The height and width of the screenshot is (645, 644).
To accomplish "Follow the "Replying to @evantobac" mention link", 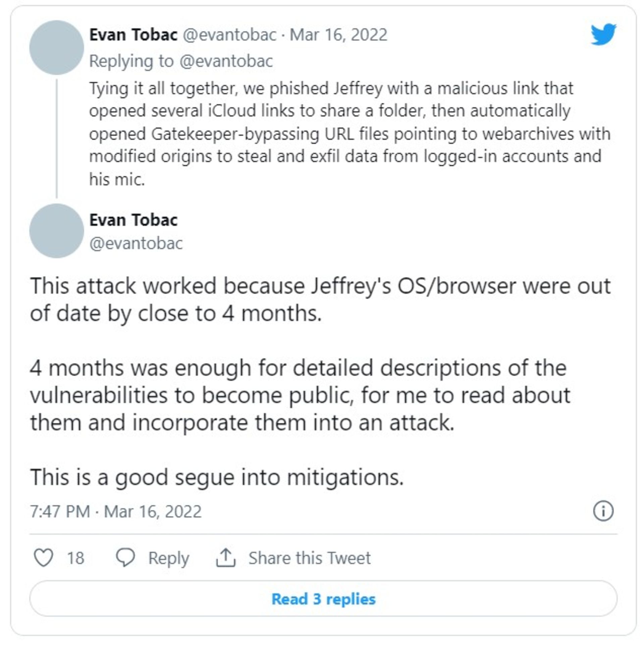I will click(226, 61).
